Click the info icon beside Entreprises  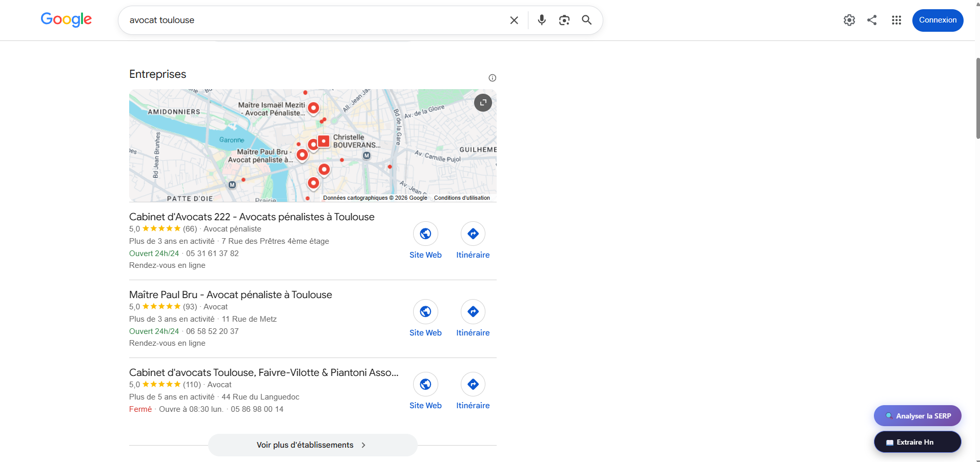pyautogui.click(x=493, y=78)
